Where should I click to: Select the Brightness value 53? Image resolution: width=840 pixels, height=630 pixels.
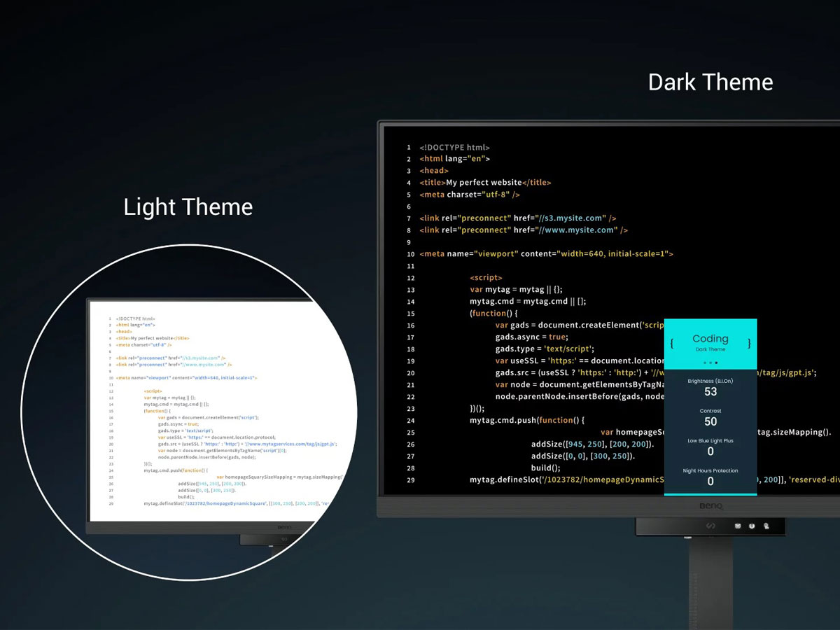point(710,391)
